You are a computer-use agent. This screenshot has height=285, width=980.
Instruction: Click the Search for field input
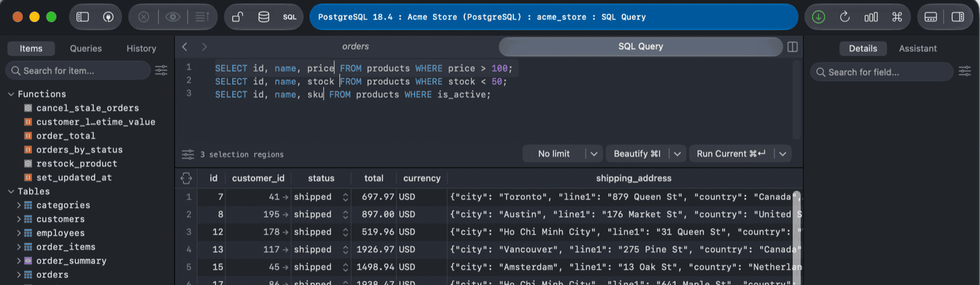pyautogui.click(x=882, y=72)
